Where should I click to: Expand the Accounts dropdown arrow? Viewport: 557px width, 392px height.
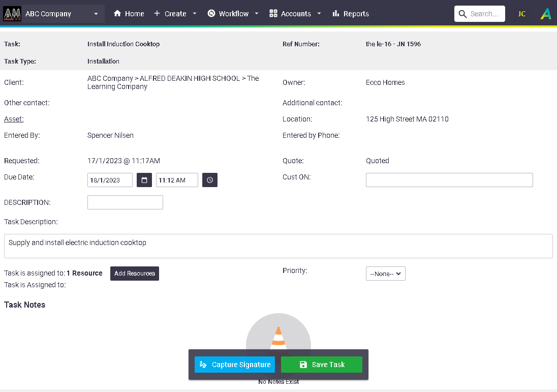pyautogui.click(x=319, y=14)
